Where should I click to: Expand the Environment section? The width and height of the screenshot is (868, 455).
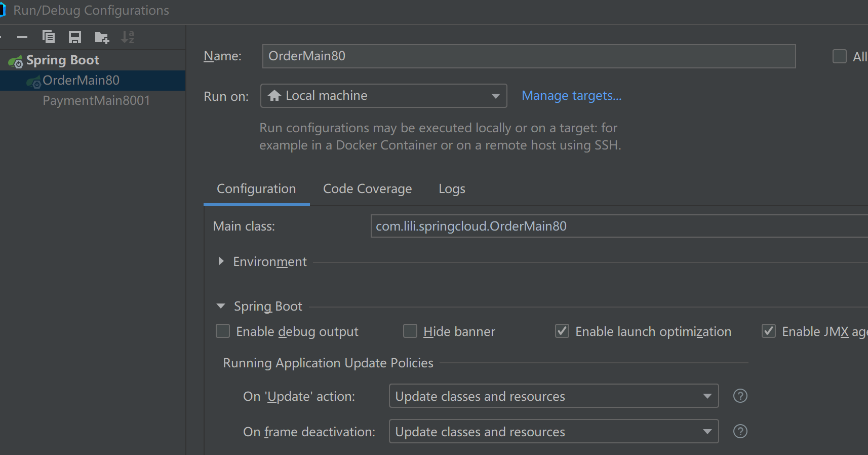[x=221, y=261]
